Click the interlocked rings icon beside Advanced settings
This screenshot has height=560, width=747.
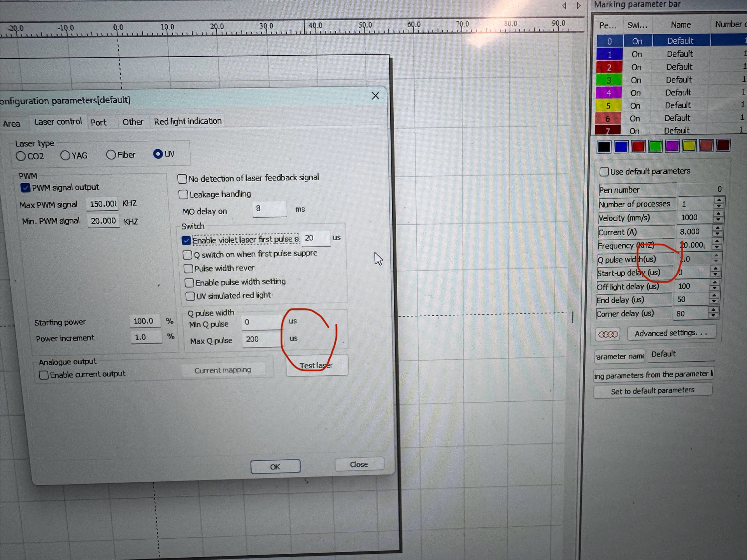pyautogui.click(x=607, y=334)
